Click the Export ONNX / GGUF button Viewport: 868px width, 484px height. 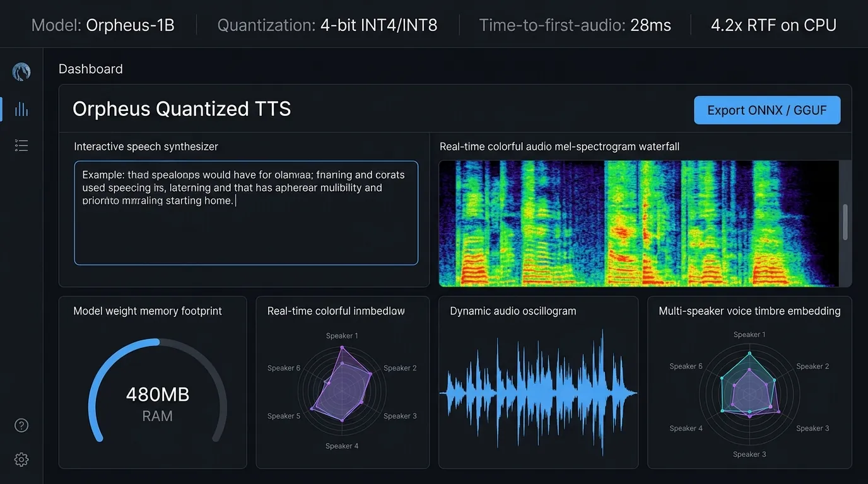767,110
